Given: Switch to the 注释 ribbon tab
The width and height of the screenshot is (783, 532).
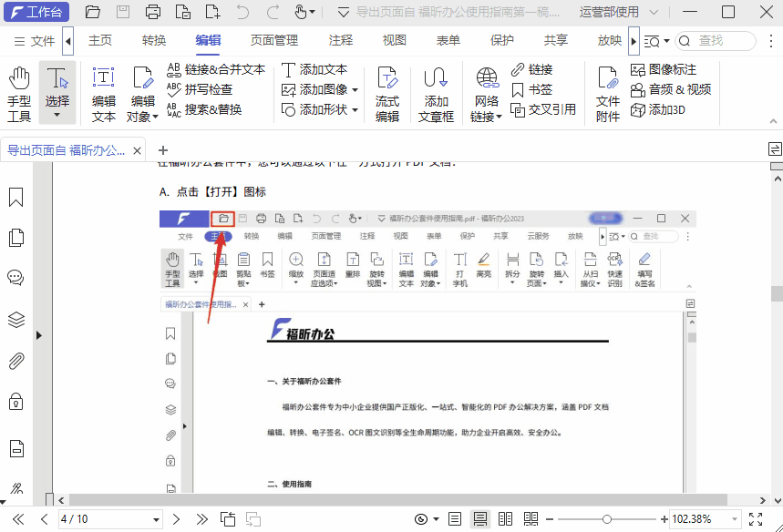Looking at the screenshot, I should coord(339,40).
